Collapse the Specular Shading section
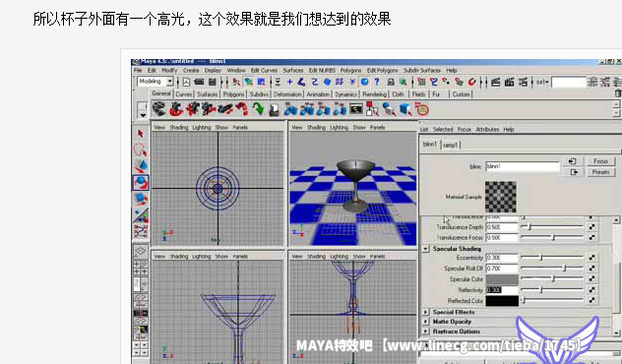The height and width of the screenshot is (364, 622). (x=425, y=249)
